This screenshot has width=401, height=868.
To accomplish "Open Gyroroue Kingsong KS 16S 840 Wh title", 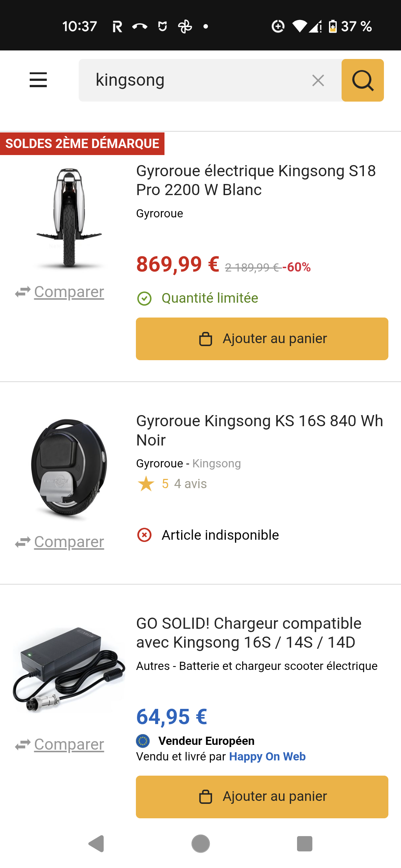I will coord(259,430).
